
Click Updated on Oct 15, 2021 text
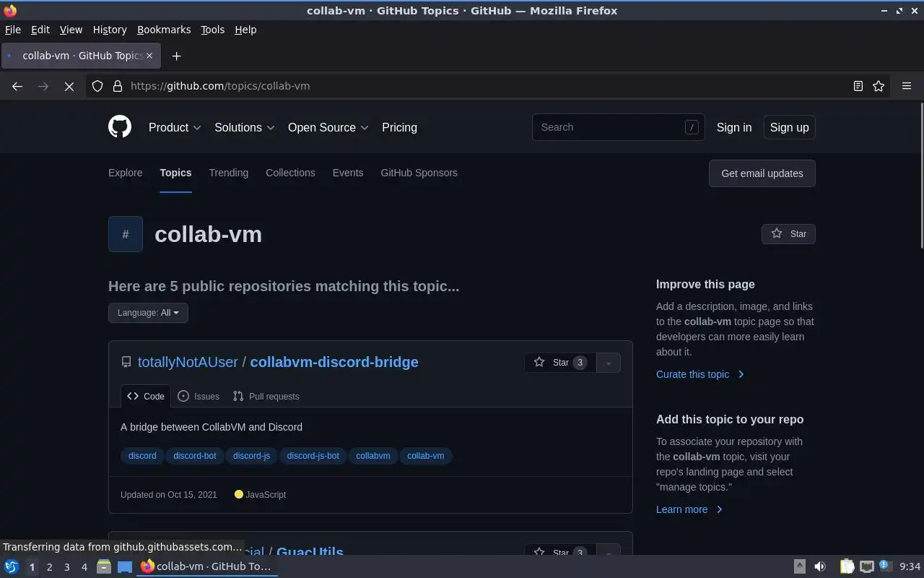pos(169,495)
